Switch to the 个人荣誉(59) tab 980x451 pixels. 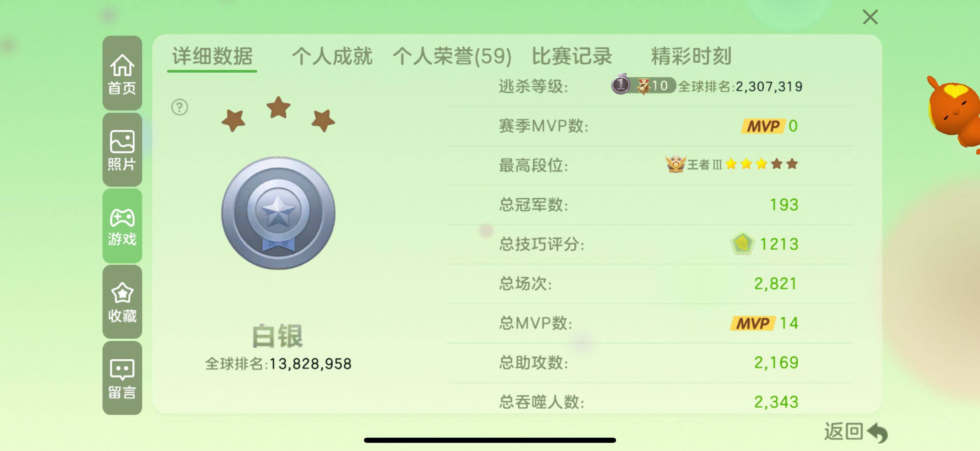coord(452,56)
